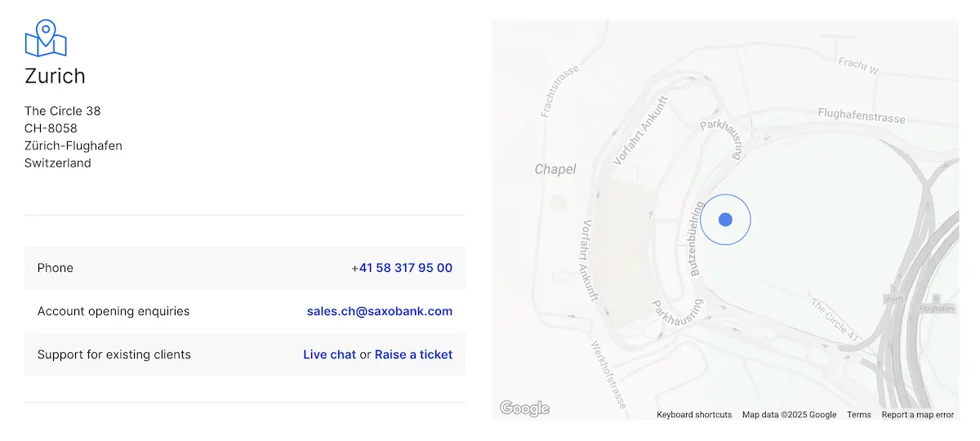The height and width of the screenshot is (441, 980).
Task: Open the Google logo on the map
Action: [524, 408]
